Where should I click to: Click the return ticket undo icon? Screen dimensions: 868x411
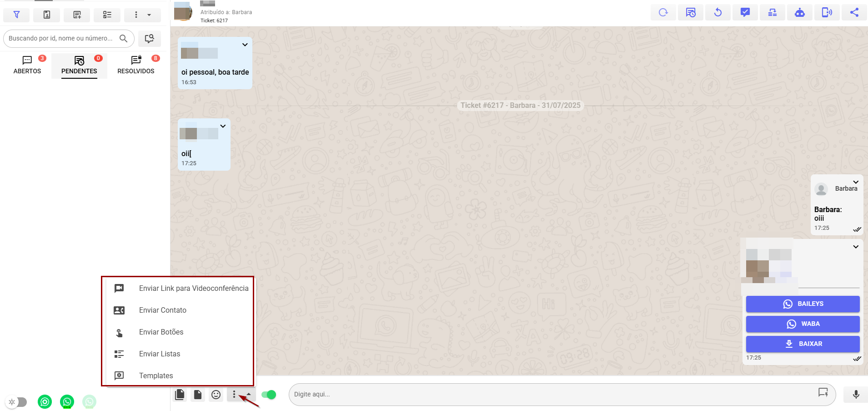coord(718,13)
